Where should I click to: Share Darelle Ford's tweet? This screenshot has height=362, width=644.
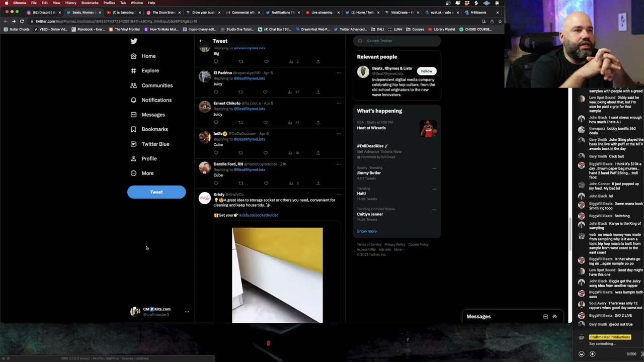(x=318, y=183)
